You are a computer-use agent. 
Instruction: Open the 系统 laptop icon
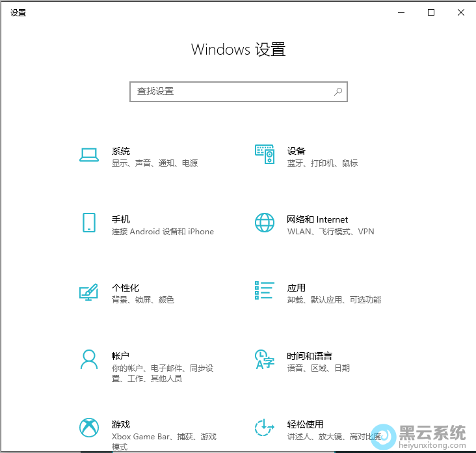[89, 155]
